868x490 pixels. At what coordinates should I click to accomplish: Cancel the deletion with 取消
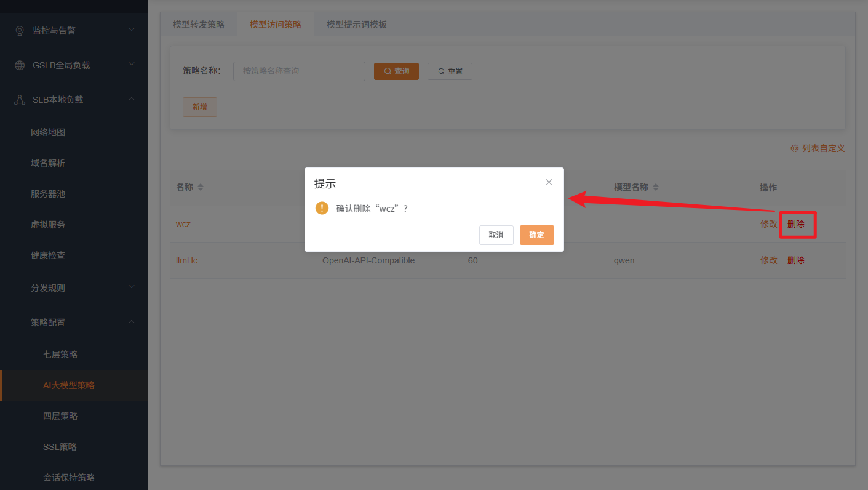point(496,235)
